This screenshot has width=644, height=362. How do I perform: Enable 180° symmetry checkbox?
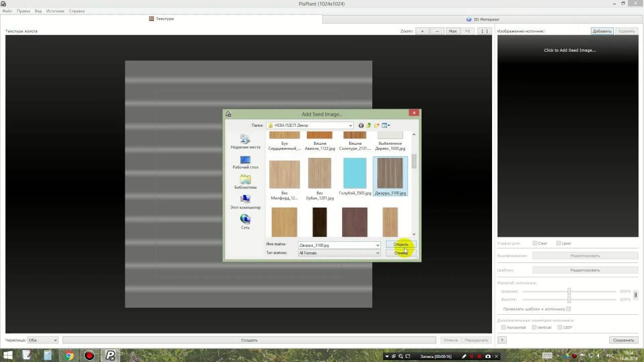[559, 327]
